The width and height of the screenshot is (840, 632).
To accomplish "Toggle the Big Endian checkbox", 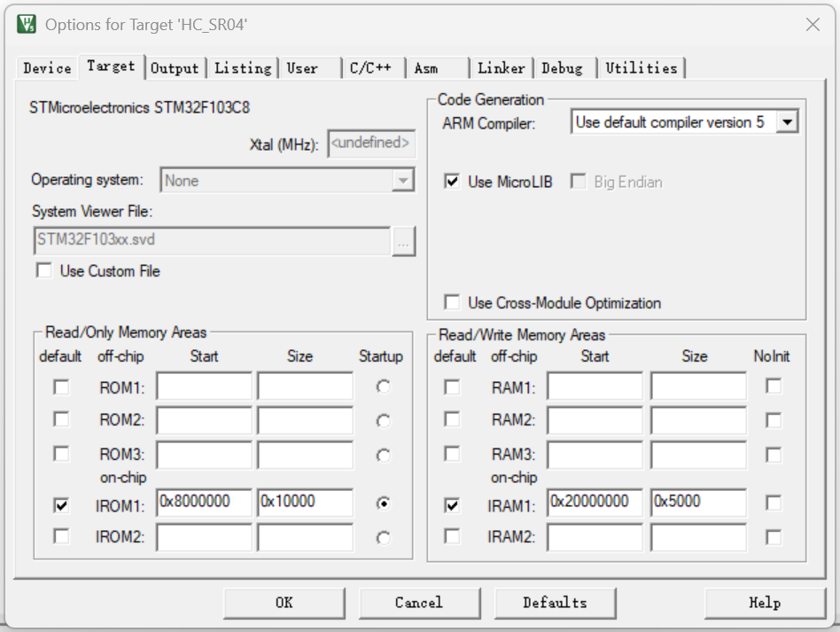I will click(x=578, y=181).
